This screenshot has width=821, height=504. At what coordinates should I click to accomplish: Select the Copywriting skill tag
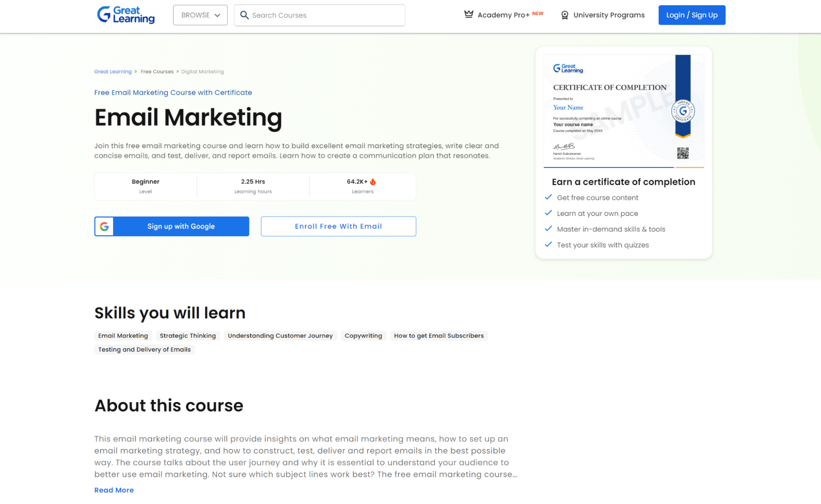(x=363, y=336)
